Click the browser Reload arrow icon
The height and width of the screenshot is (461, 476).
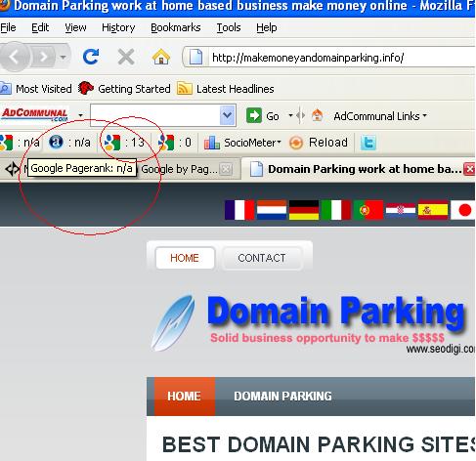click(x=91, y=57)
